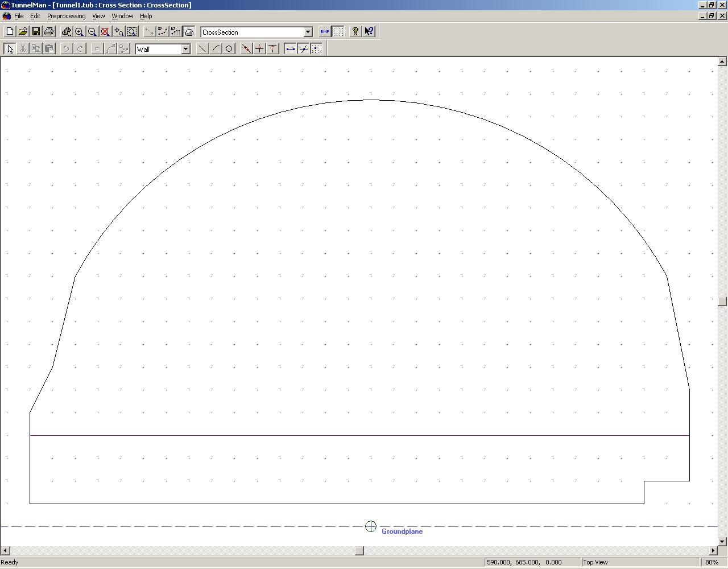Click the vertical scrollbar down arrow
The image size is (728, 569).
(722, 542)
